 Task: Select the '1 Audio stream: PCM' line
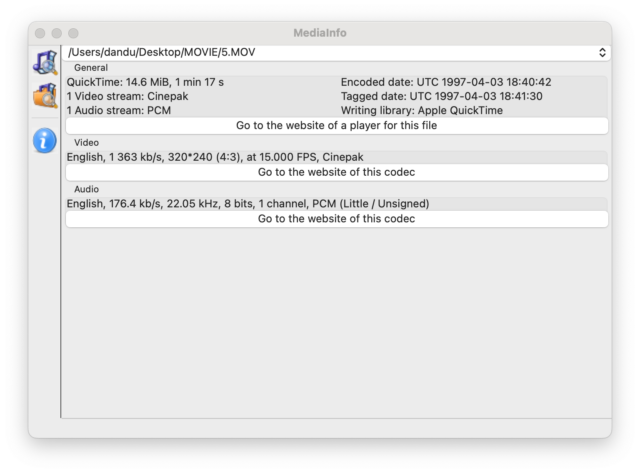point(119,111)
